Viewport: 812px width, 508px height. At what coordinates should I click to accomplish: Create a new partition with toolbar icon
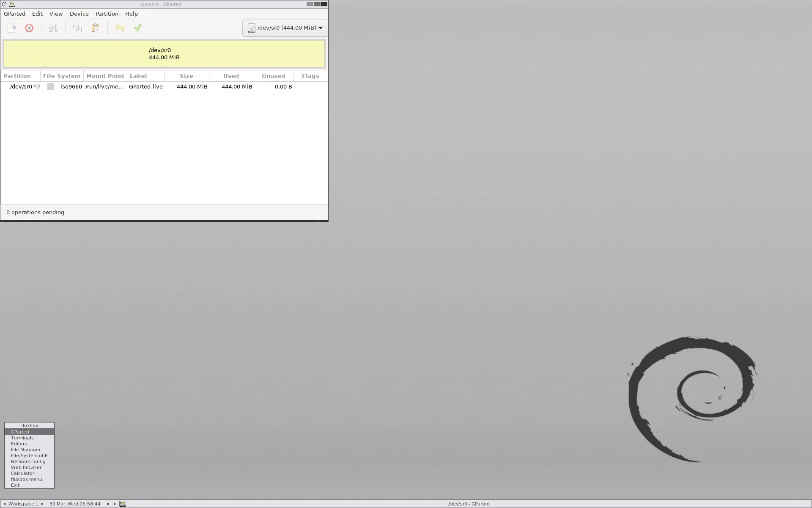point(11,28)
